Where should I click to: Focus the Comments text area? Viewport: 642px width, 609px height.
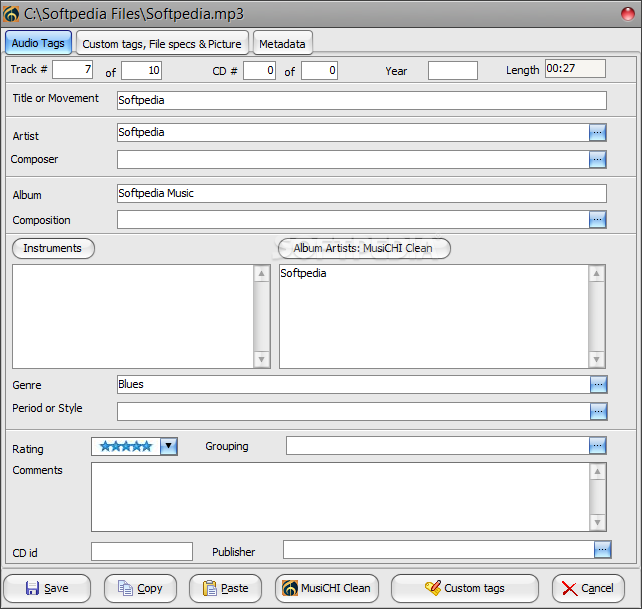(x=340, y=497)
